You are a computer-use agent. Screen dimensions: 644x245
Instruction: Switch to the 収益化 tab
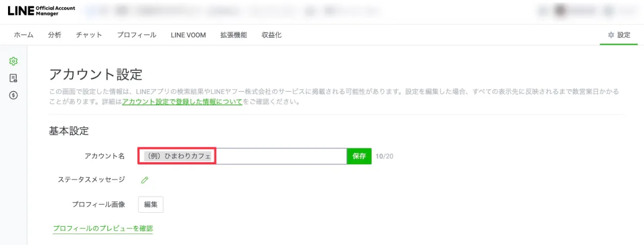(272, 35)
